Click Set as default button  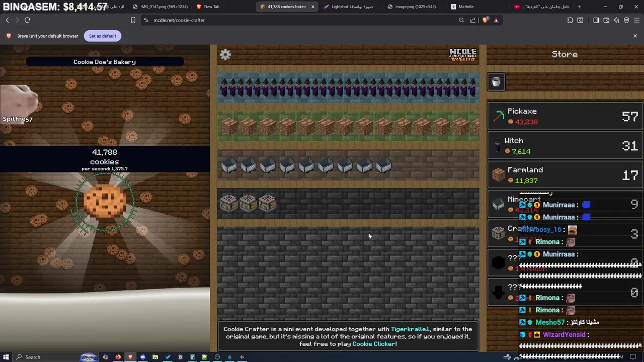(102, 36)
